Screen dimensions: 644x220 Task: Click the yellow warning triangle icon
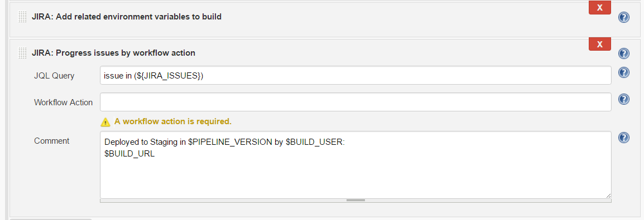point(105,121)
